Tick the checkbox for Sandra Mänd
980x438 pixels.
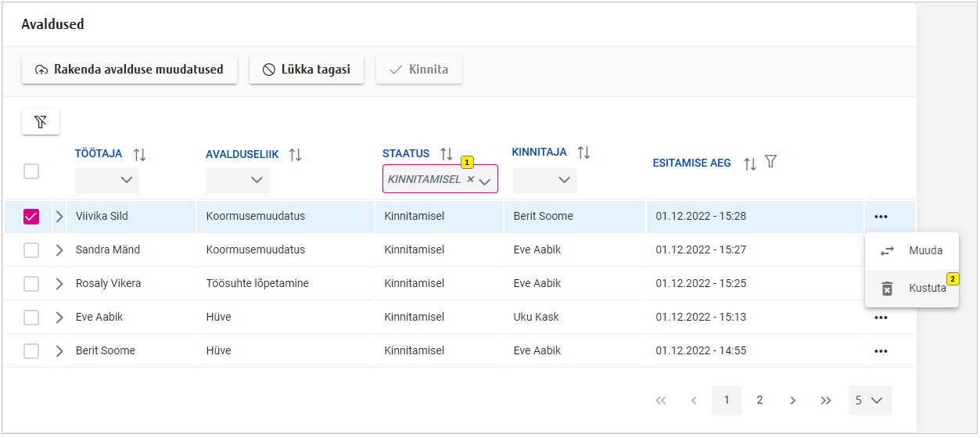[31, 250]
